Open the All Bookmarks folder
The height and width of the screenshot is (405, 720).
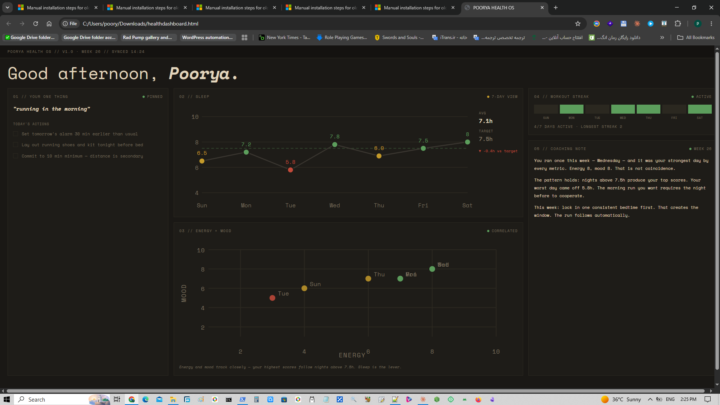(696, 38)
